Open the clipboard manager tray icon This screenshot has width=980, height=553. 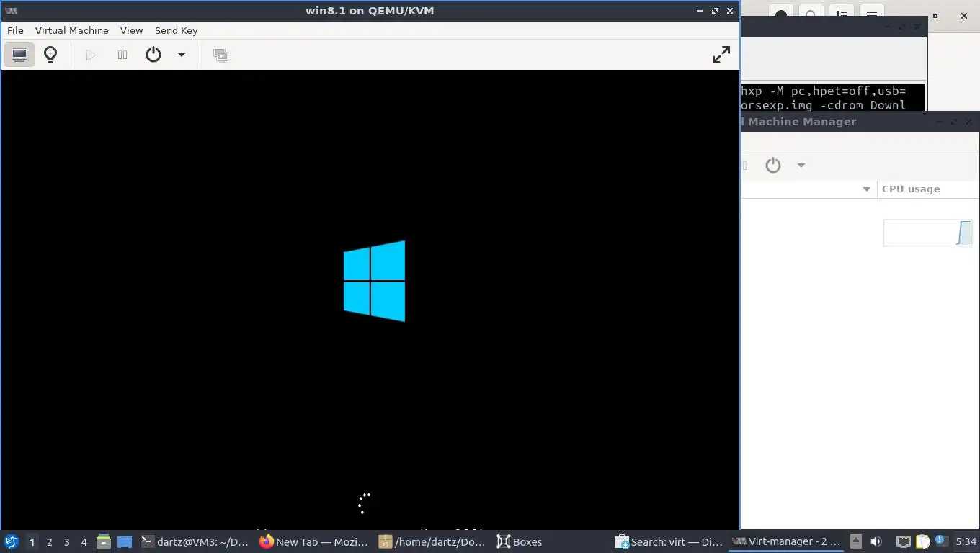922,541
